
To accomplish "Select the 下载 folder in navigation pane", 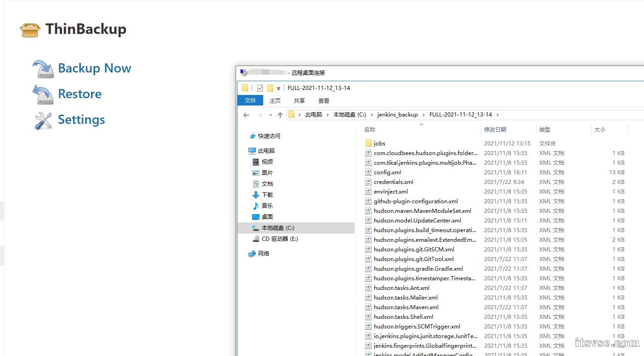I will point(267,195).
